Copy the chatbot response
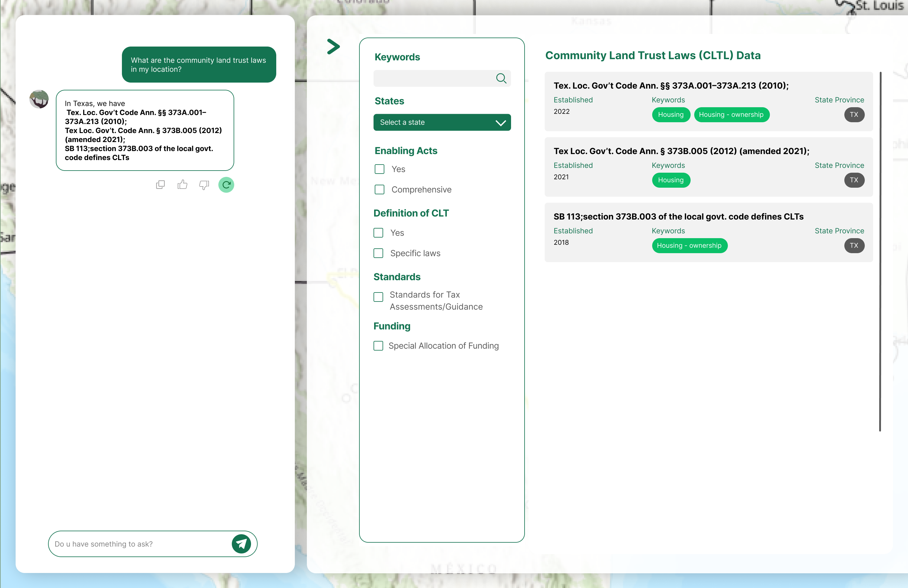This screenshot has height=588, width=908. pyautogui.click(x=160, y=185)
